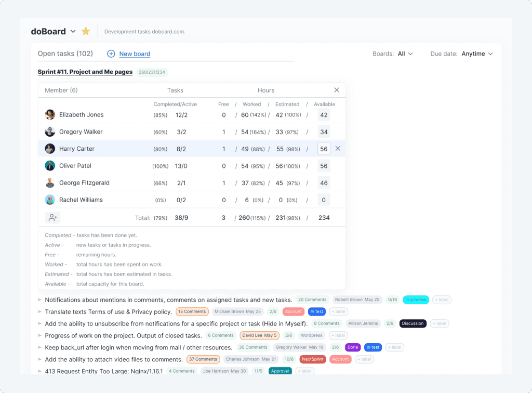532x393 pixels.
Task: Remove Harry Carter via the X icon on his row
Action: pos(338,149)
